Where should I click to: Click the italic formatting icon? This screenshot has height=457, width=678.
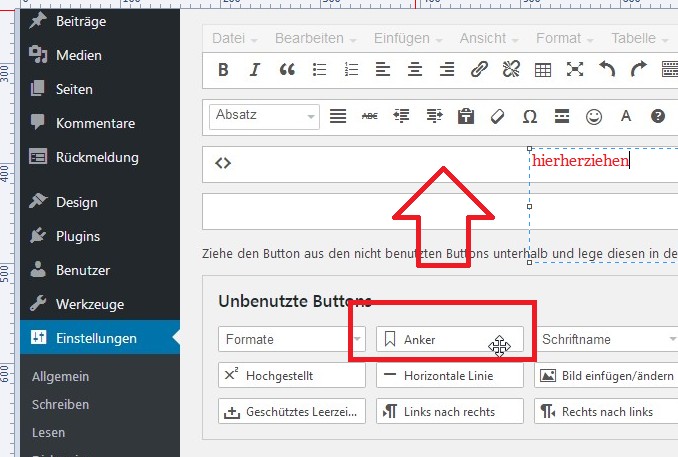pyautogui.click(x=255, y=70)
